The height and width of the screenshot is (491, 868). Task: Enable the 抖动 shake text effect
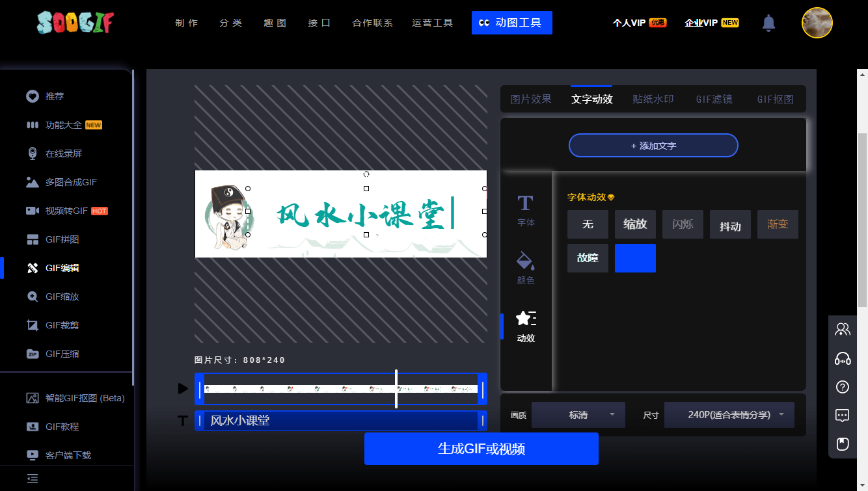tap(730, 225)
